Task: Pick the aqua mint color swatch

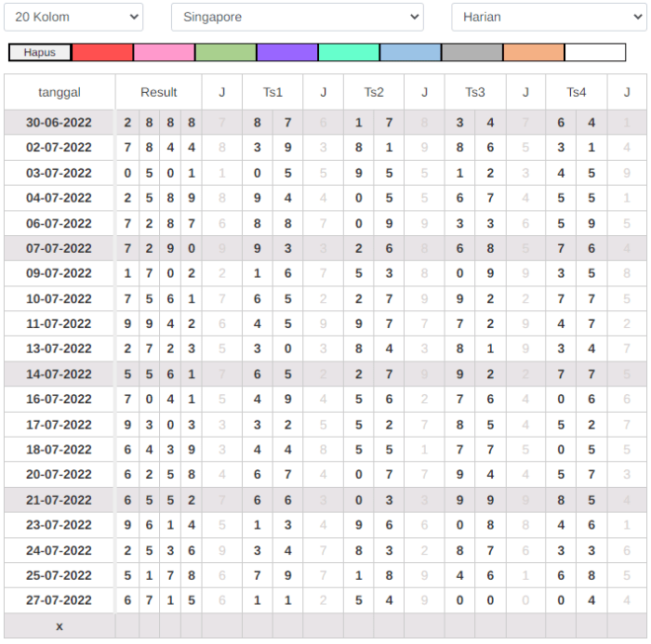Action: [349, 53]
